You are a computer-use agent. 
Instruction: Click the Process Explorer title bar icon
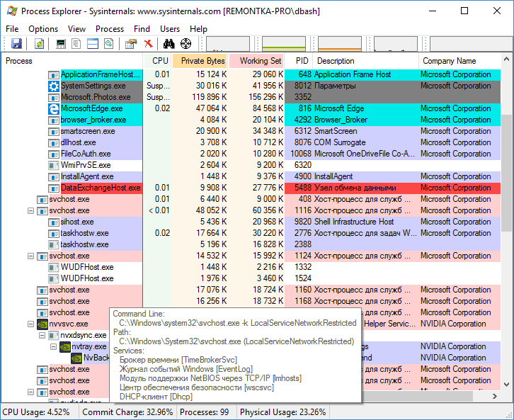point(13,11)
